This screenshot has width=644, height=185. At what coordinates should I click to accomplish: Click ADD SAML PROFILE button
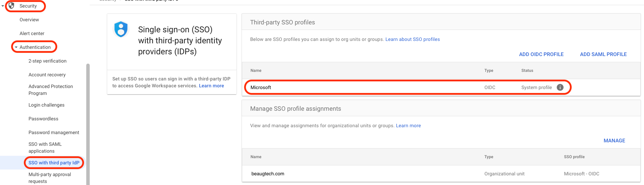pyautogui.click(x=603, y=54)
